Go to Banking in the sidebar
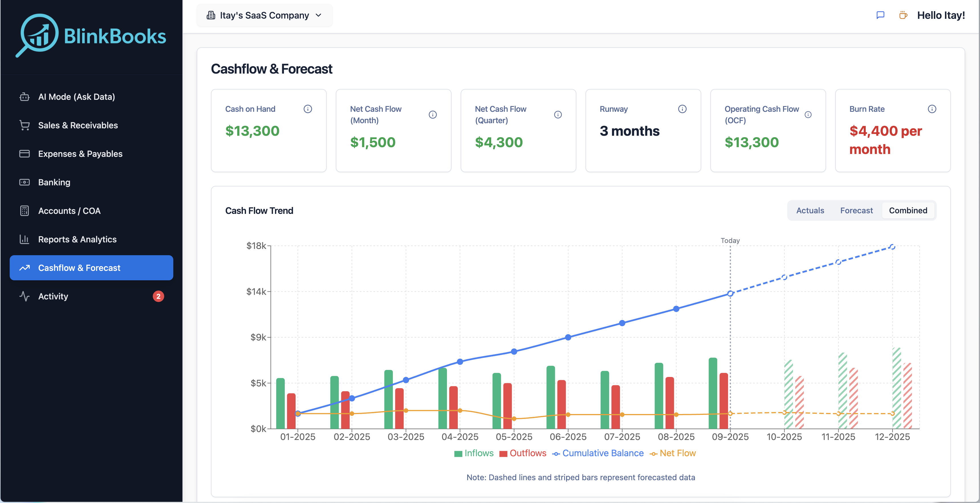This screenshot has width=980, height=503. point(54,182)
